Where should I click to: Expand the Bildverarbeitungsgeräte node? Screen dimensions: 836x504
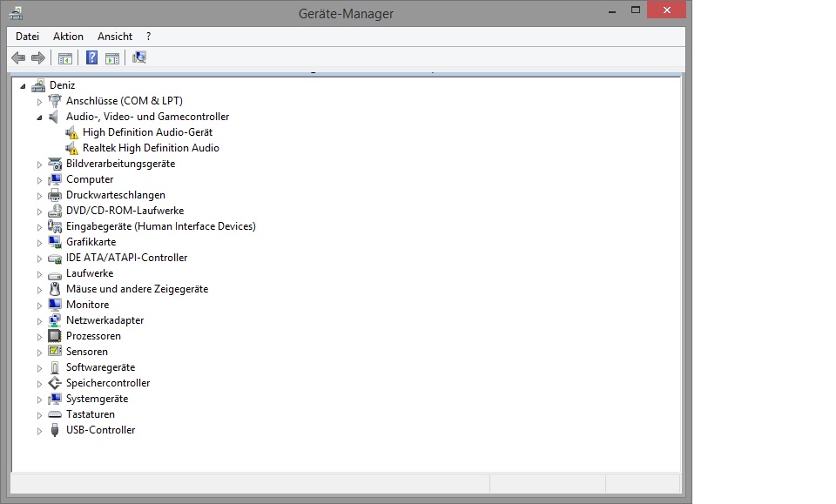pos(39,165)
